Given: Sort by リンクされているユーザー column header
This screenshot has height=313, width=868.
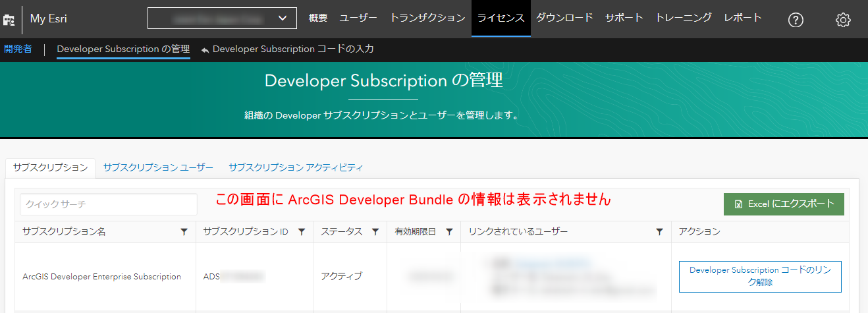Looking at the screenshot, I should point(518,232).
